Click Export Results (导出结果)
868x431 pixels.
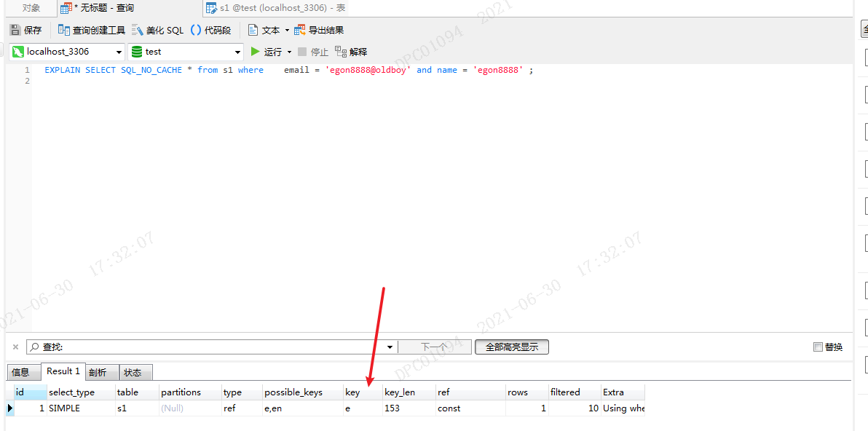[319, 30]
